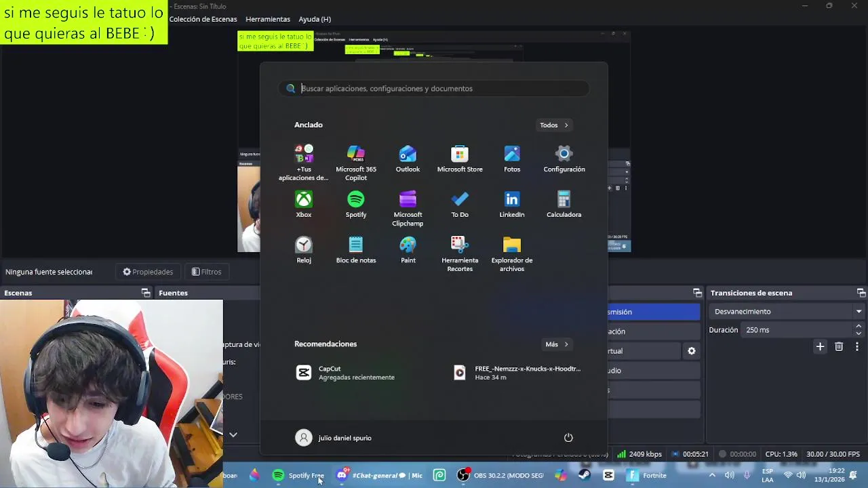Open user account julio daniel spurio
This screenshot has width=868, height=488.
coord(334,438)
